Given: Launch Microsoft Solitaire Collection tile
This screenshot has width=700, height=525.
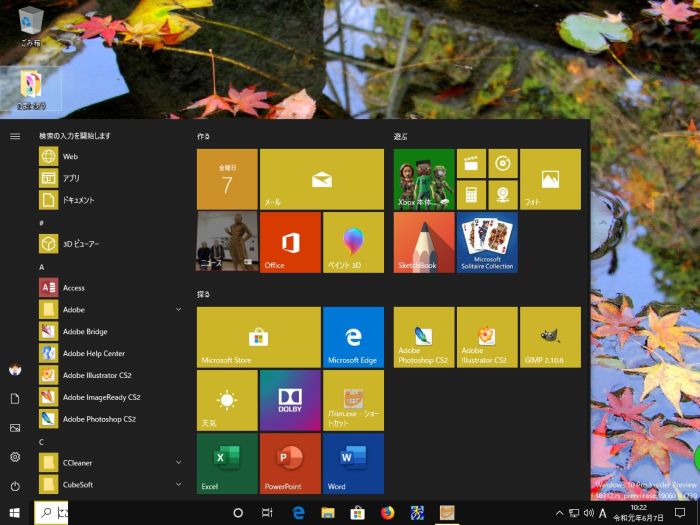Looking at the screenshot, I should [487, 242].
